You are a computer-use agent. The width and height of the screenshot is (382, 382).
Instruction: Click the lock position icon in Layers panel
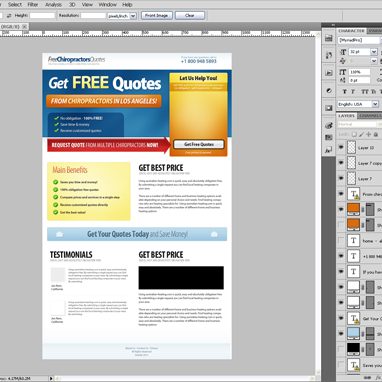pos(368,134)
